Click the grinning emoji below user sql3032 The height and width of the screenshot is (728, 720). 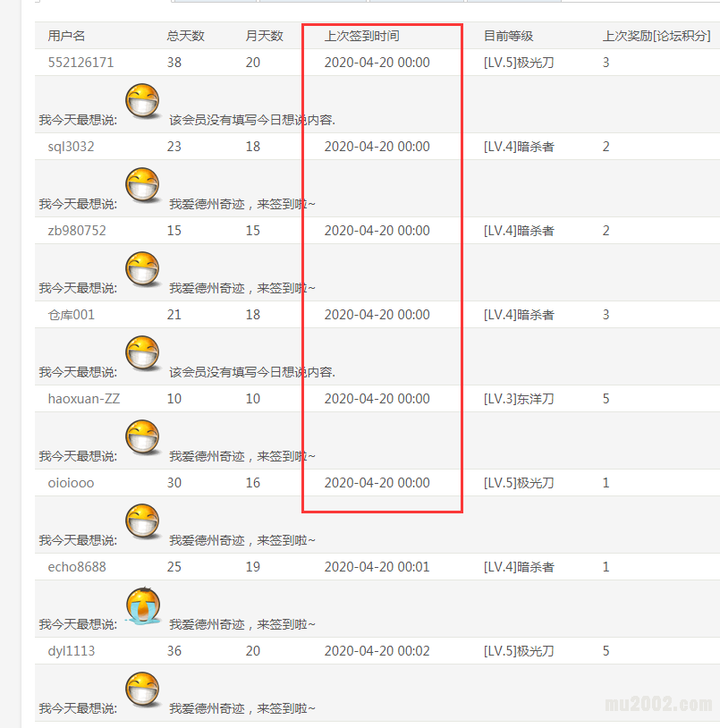pos(143,186)
